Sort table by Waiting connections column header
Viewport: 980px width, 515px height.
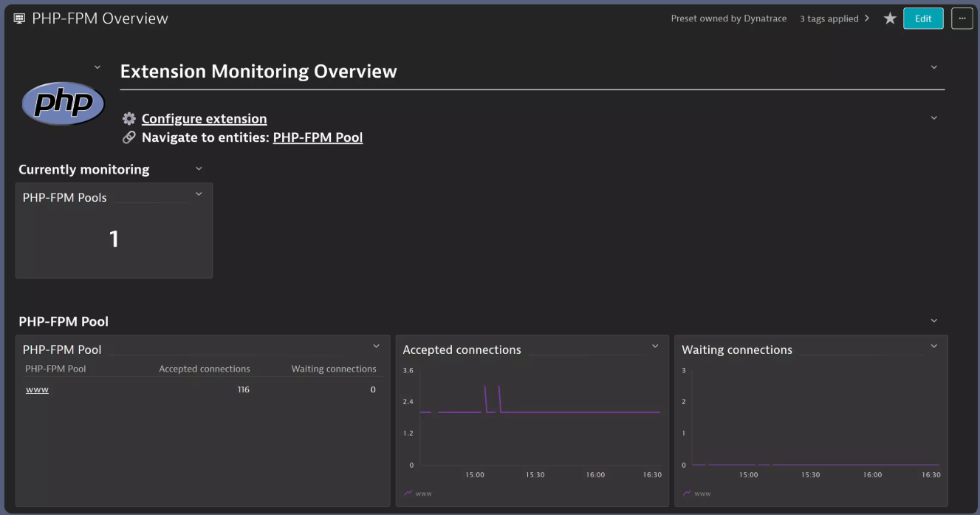pos(334,369)
